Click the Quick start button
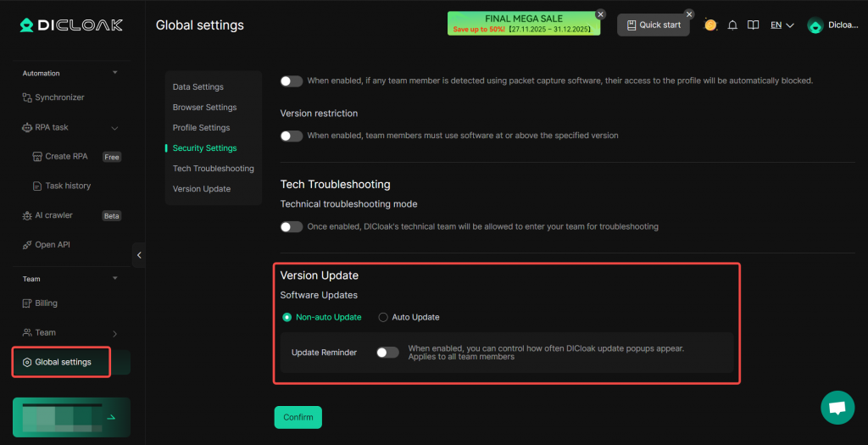This screenshot has width=868, height=445. click(x=653, y=25)
